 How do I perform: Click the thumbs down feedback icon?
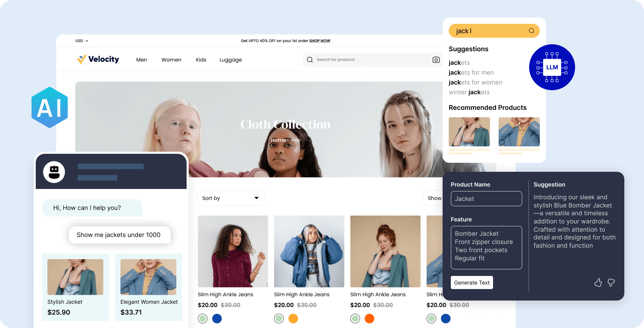[x=611, y=282]
